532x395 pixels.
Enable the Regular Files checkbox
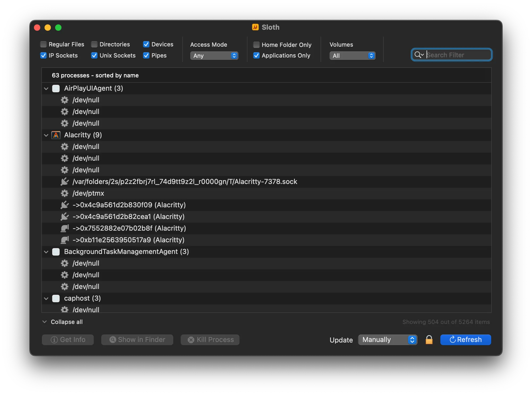(x=43, y=44)
